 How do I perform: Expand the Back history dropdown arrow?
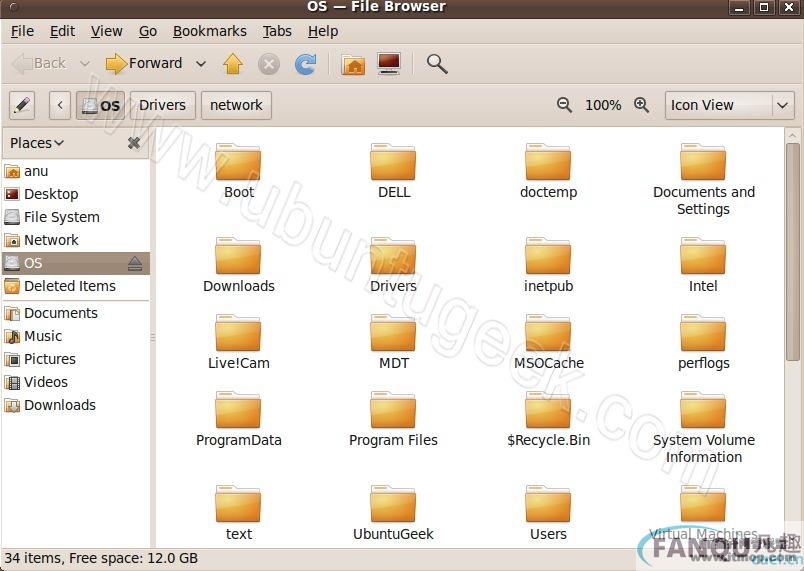[x=85, y=64]
